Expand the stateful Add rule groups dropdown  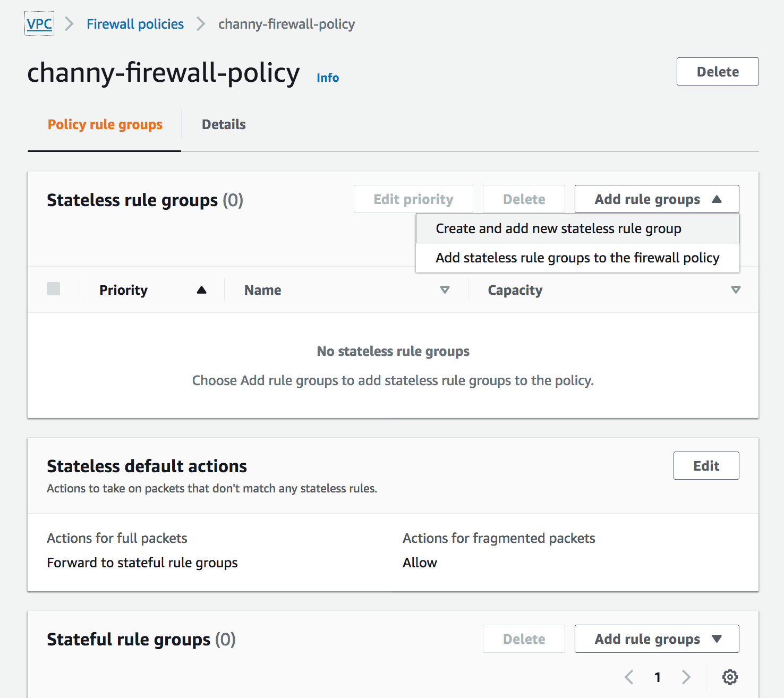pos(657,639)
